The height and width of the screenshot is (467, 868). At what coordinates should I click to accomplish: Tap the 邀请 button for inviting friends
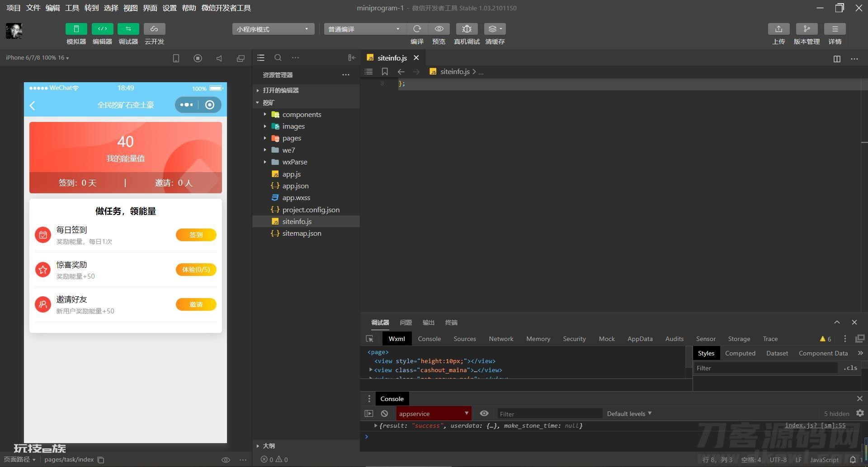tap(196, 304)
